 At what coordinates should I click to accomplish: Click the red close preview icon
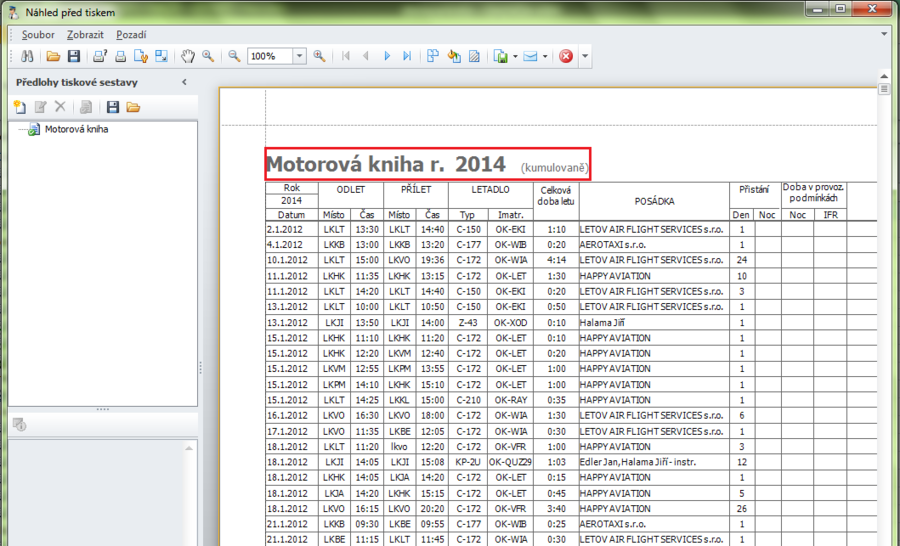click(566, 57)
